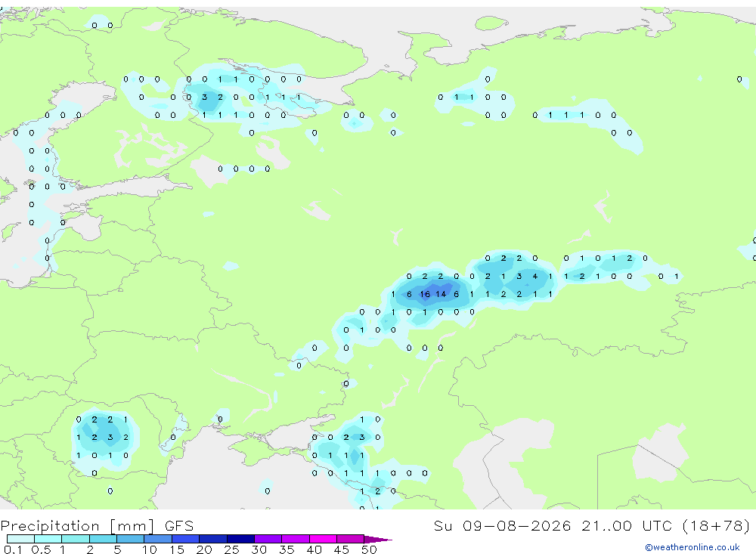The height and width of the screenshot is (554, 756).
Task: Click the "14" precipitation value on map
Action: 441,294
